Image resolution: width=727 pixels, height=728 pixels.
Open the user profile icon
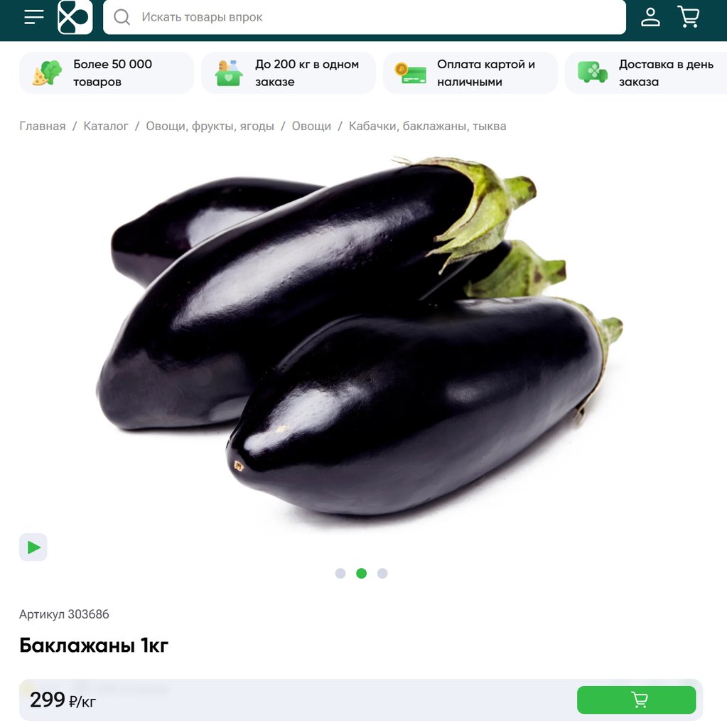pos(650,17)
